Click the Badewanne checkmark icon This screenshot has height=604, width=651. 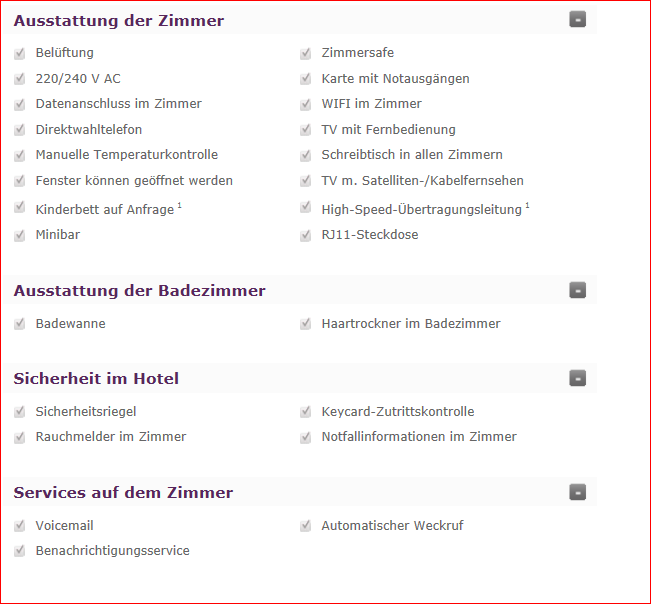pyautogui.click(x=20, y=323)
